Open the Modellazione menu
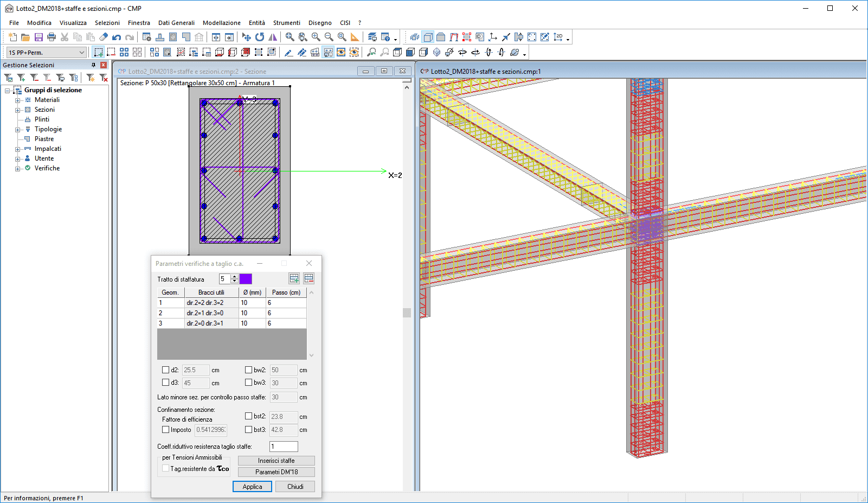Viewport: 868px width, 503px height. click(x=221, y=23)
